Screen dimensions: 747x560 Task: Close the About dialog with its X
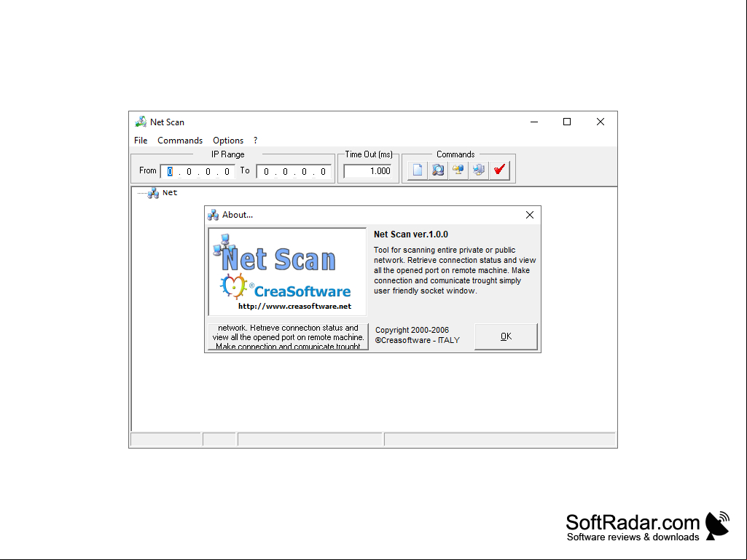click(x=530, y=215)
